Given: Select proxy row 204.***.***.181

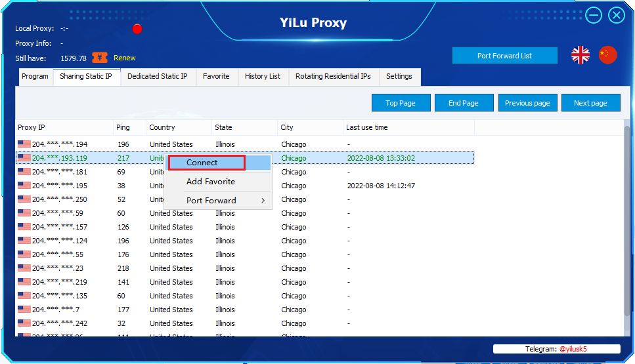Looking at the screenshot, I should tap(245, 171).
